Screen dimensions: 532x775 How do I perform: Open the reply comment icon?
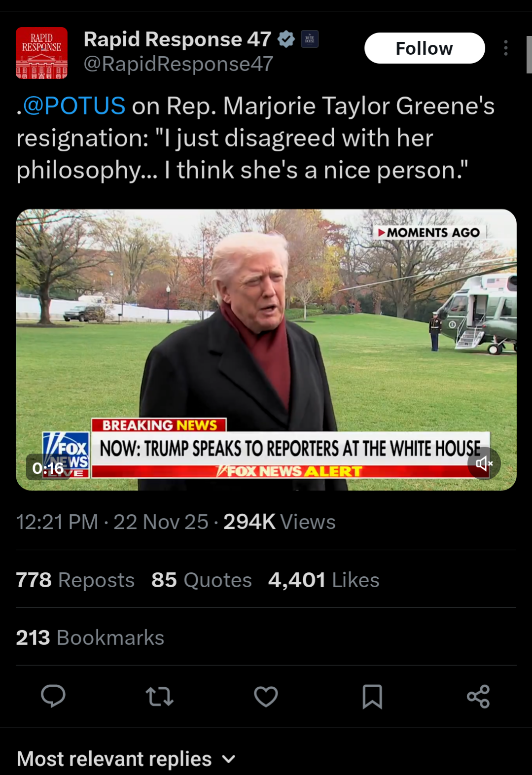53,696
